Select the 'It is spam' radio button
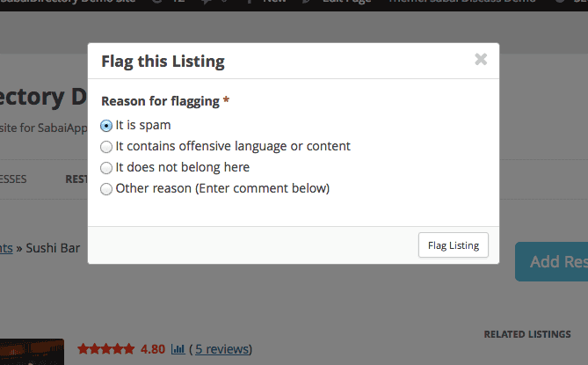The image size is (588, 365). 107,125
